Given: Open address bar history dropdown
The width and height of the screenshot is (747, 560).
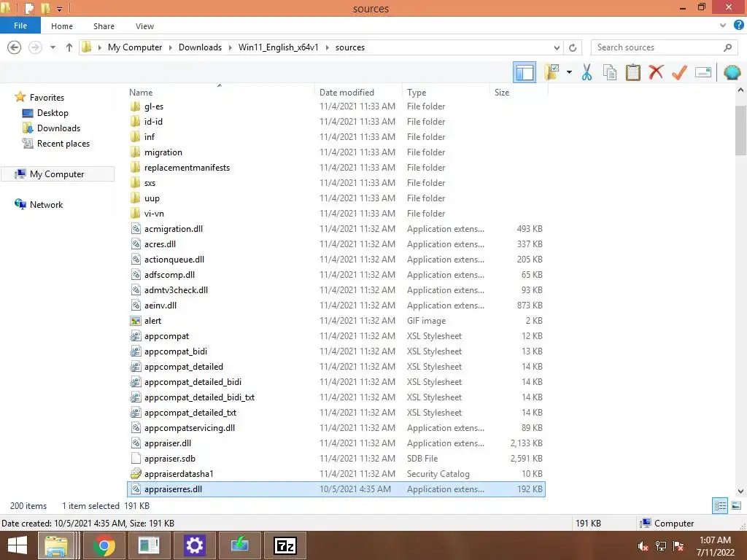Looking at the screenshot, I should [557, 47].
